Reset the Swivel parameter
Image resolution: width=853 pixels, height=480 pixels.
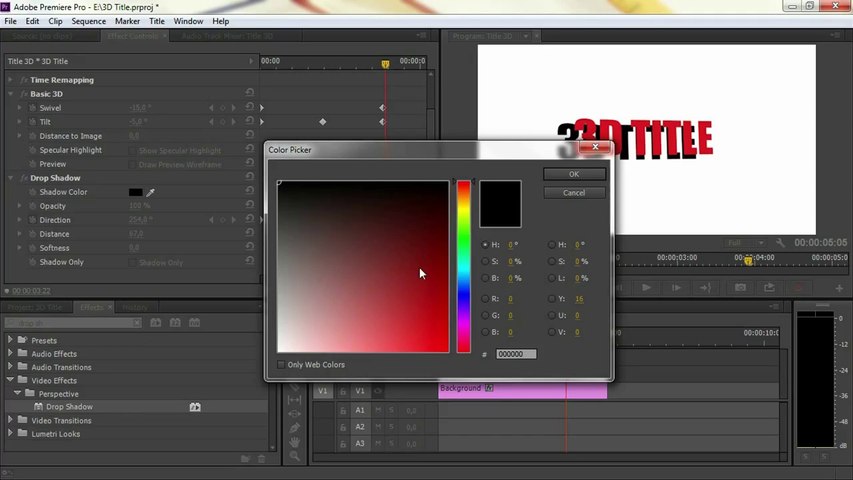tap(249, 107)
